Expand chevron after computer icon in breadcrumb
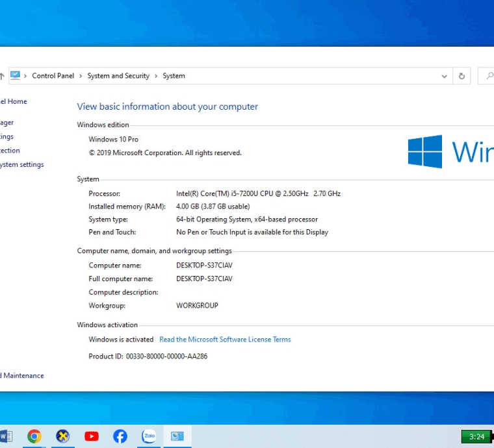The image size is (494, 448). click(25, 76)
